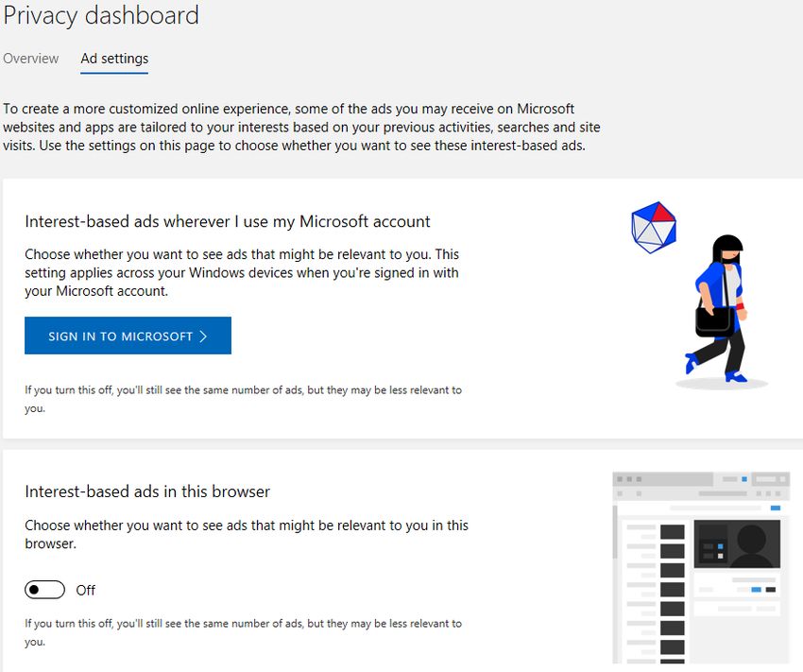
Task: Click the browser window illustration
Action: click(x=701, y=567)
